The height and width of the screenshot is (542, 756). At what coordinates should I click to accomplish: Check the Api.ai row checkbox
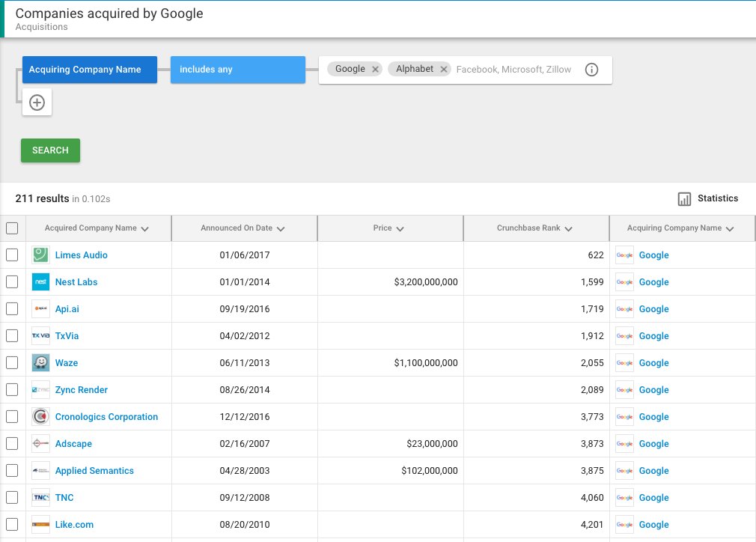[x=12, y=308]
